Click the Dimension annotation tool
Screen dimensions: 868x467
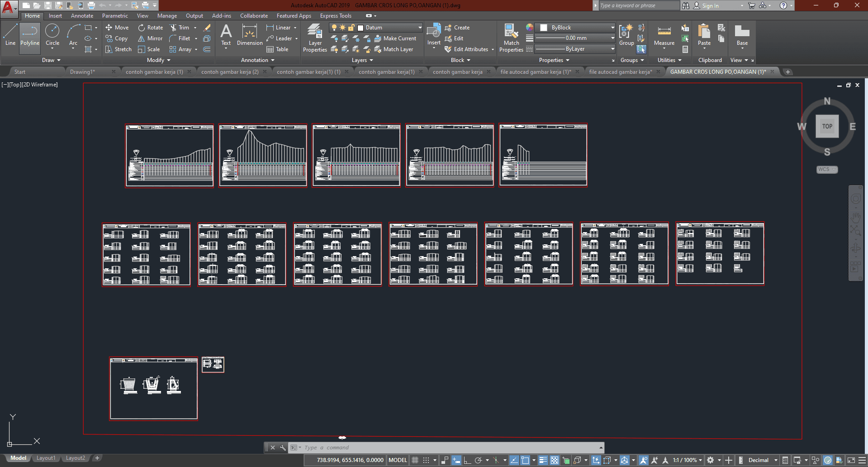click(250, 35)
